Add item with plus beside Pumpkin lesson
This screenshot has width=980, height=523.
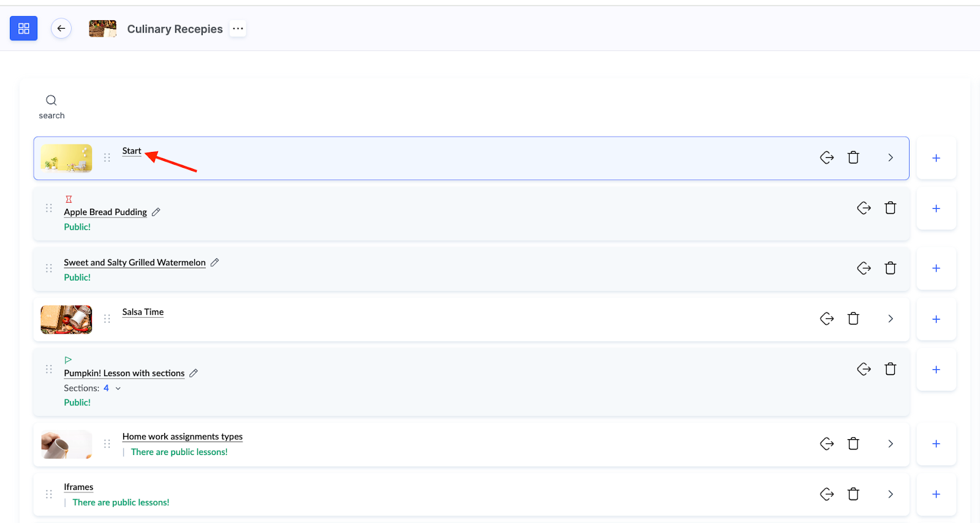(936, 369)
